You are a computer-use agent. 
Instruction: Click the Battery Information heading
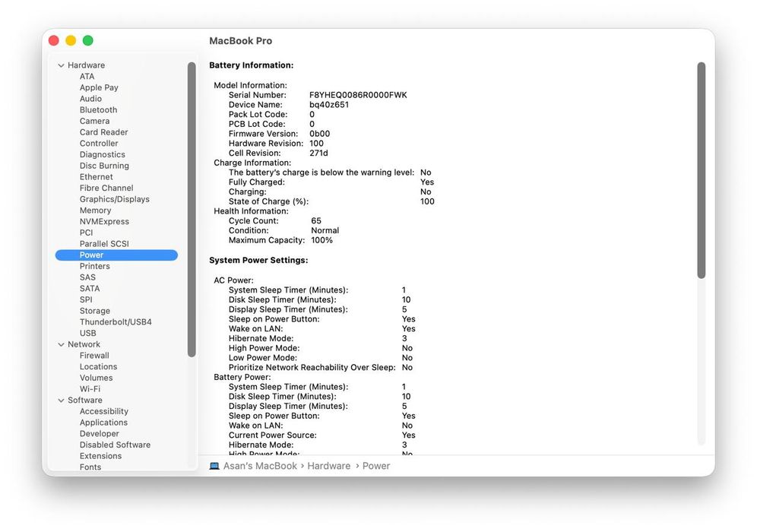[251, 65]
